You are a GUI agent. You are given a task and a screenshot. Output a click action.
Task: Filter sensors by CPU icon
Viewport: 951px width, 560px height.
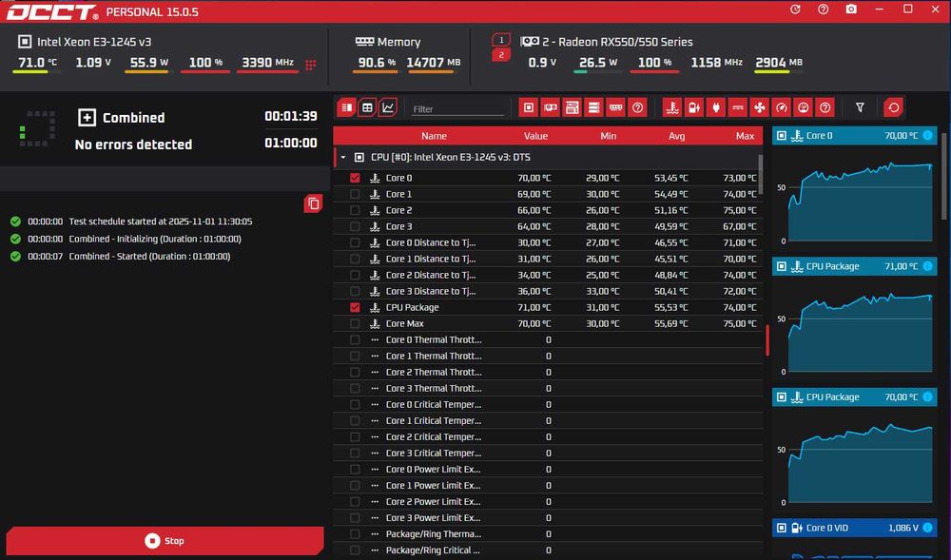point(528,107)
